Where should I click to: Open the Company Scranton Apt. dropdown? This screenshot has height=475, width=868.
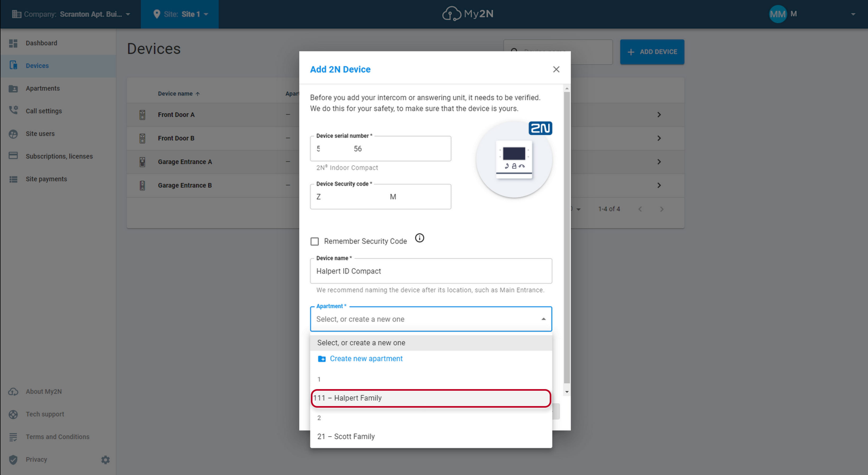tap(71, 14)
